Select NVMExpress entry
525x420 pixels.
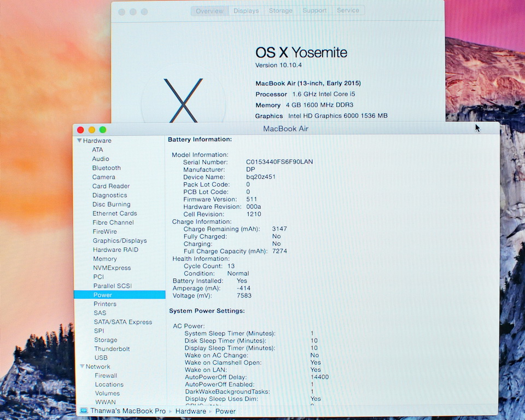pyautogui.click(x=112, y=267)
